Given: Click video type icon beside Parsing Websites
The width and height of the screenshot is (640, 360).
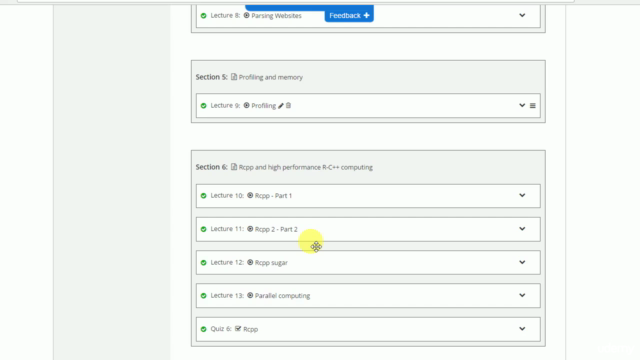Looking at the screenshot, I should pos(247,16).
